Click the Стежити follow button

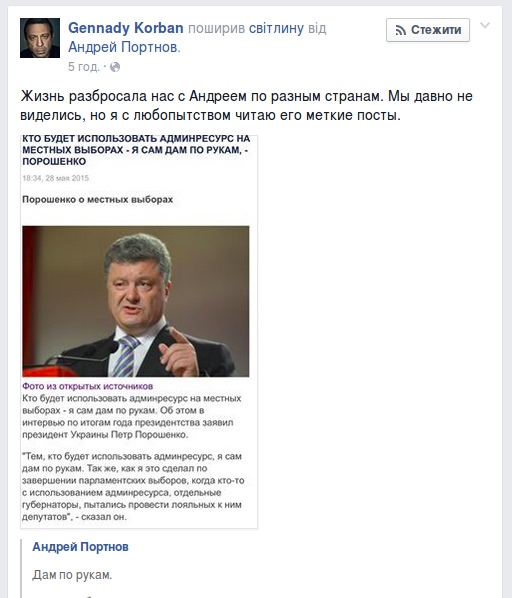[x=428, y=30]
